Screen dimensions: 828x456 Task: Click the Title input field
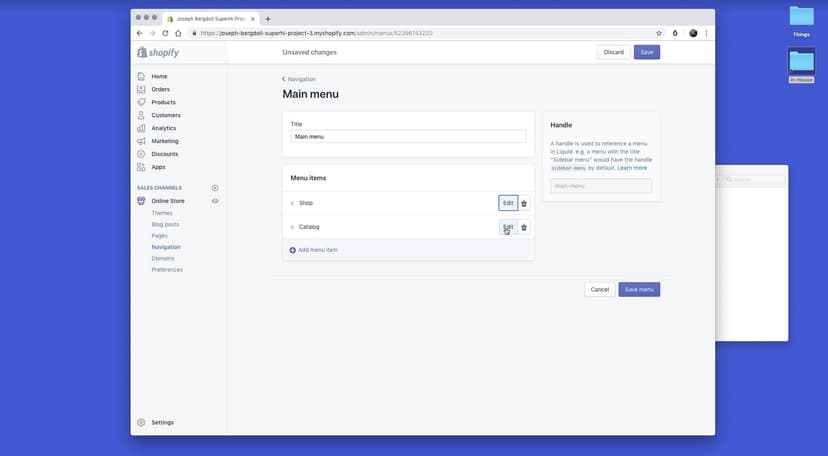pos(408,136)
